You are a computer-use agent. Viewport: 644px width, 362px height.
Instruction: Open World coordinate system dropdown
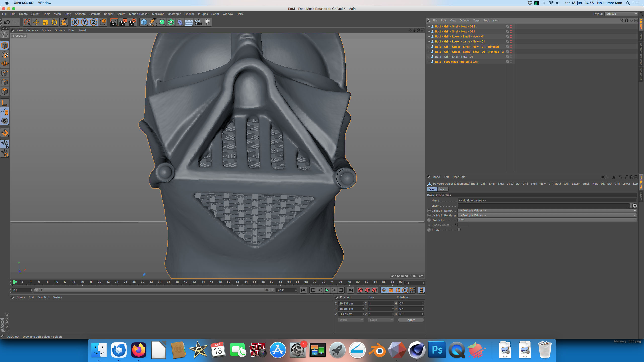point(351,320)
